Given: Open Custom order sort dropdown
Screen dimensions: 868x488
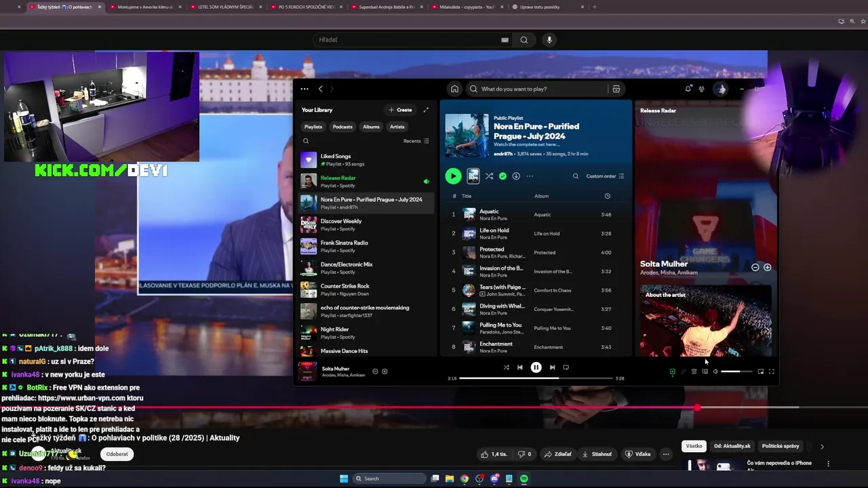Looking at the screenshot, I should click(x=605, y=176).
